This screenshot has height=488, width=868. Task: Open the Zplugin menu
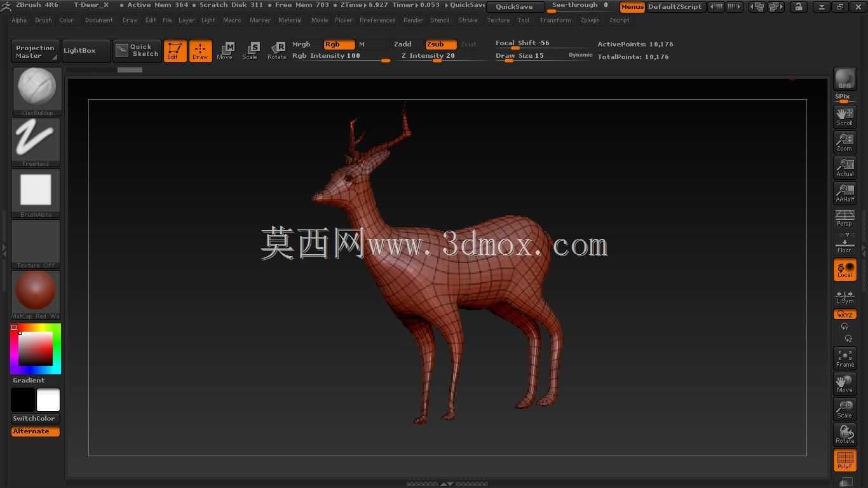point(590,20)
